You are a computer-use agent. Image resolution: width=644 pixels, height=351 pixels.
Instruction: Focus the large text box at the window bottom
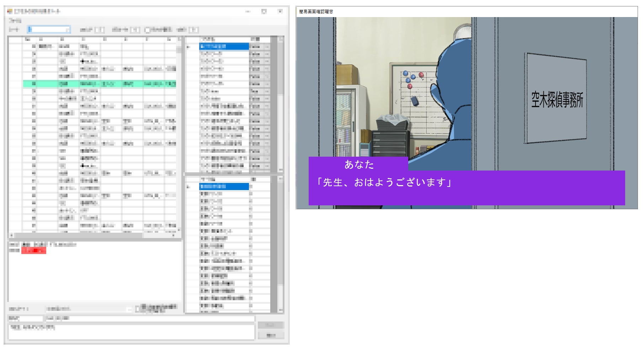[x=131, y=332]
